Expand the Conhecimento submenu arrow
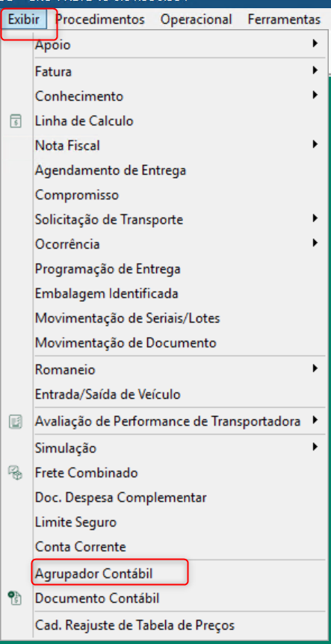Screen dimensions: 331x644 (315, 96)
